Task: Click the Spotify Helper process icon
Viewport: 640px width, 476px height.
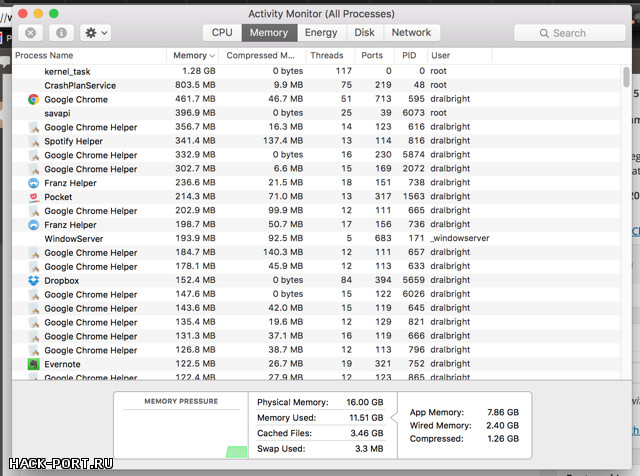Action: [x=33, y=141]
